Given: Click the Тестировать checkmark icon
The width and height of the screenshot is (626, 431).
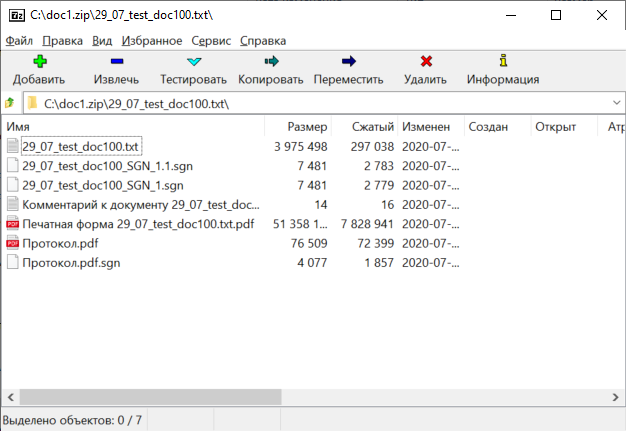Looking at the screenshot, I should [x=194, y=61].
